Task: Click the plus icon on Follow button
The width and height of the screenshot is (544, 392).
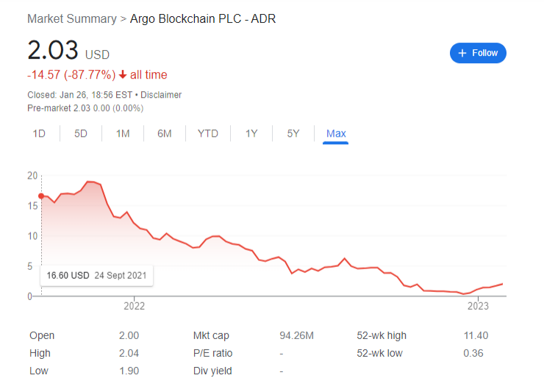Action: tap(462, 53)
